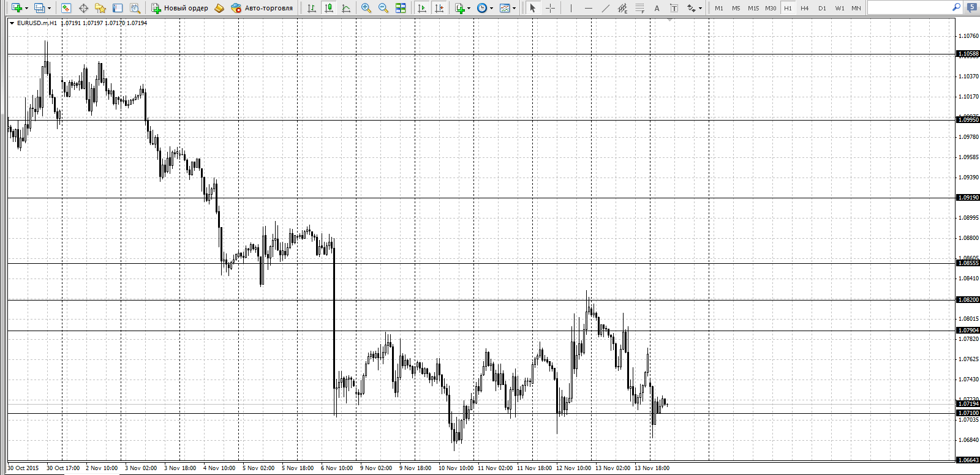Tile chart windows
980x475 pixels.
pyautogui.click(x=401, y=8)
